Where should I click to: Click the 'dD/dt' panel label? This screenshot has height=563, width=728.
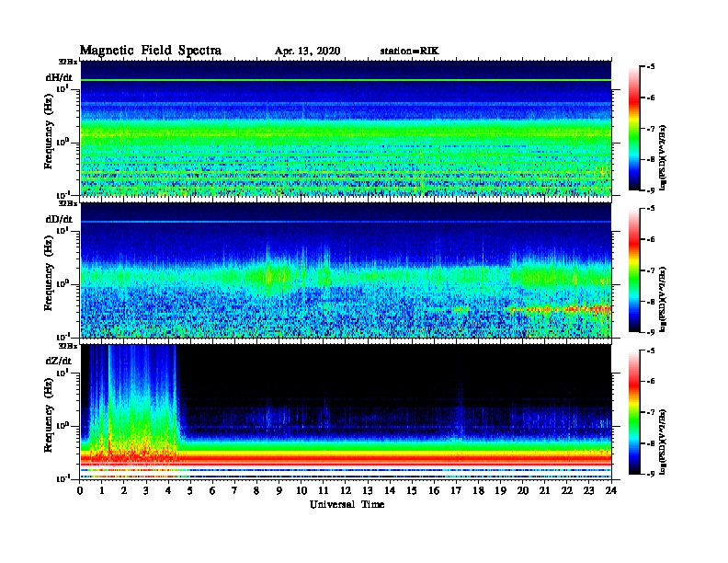(x=59, y=219)
